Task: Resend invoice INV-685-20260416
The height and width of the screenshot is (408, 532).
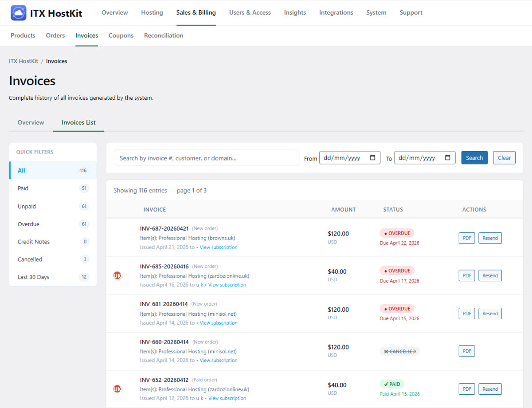Action: 490,275
